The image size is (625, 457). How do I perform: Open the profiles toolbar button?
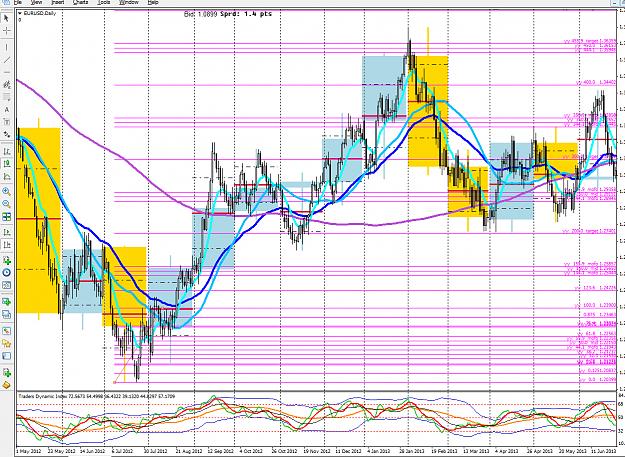point(6,314)
